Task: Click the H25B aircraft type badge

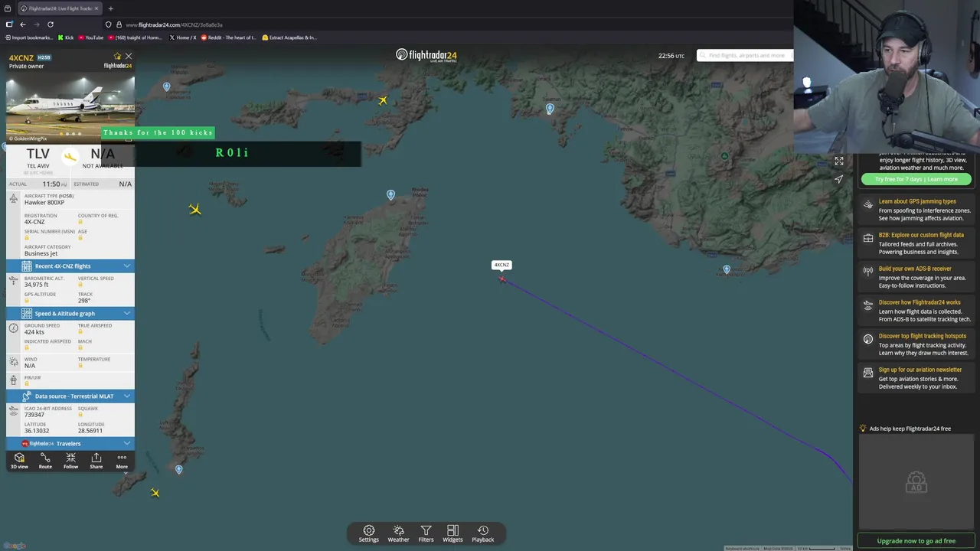Action: click(44, 57)
